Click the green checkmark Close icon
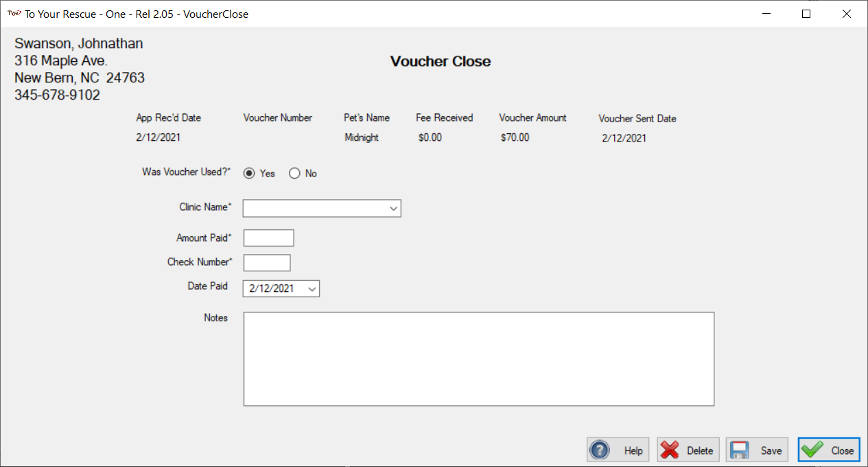 click(x=812, y=451)
